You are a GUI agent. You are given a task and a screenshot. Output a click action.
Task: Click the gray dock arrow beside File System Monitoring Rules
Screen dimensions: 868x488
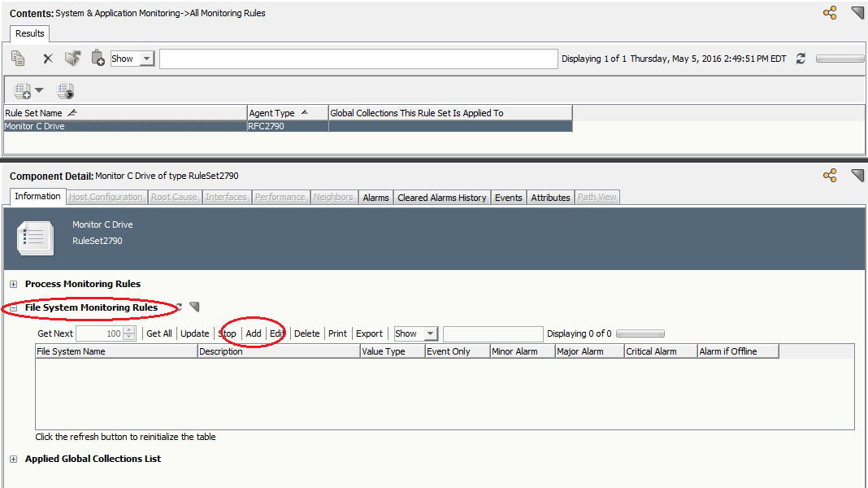(x=194, y=307)
